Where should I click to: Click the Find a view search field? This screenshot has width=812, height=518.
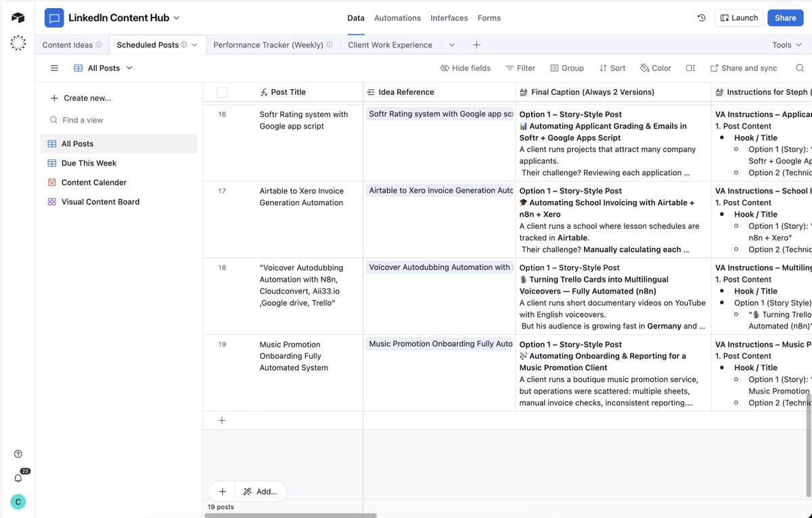pyautogui.click(x=118, y=120)
